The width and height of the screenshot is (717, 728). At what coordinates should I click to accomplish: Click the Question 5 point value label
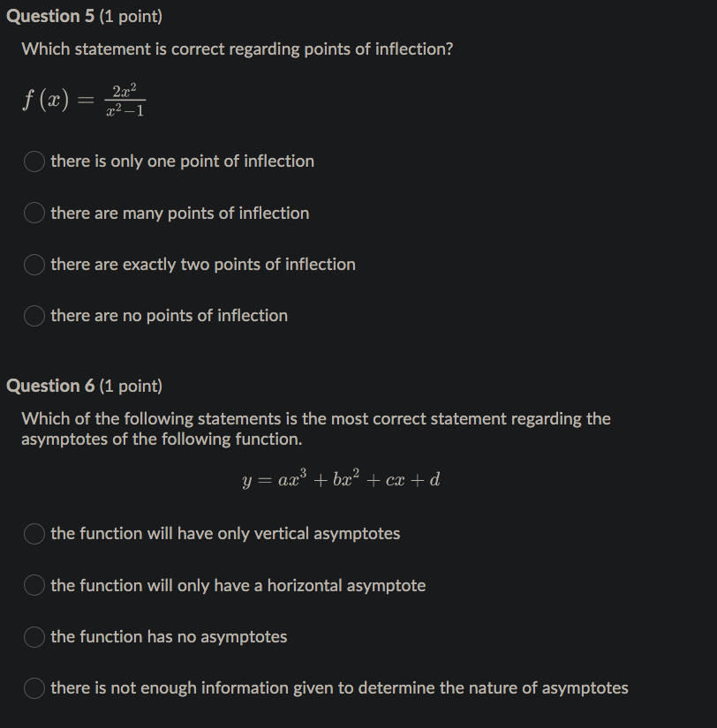tap(129, 16)
